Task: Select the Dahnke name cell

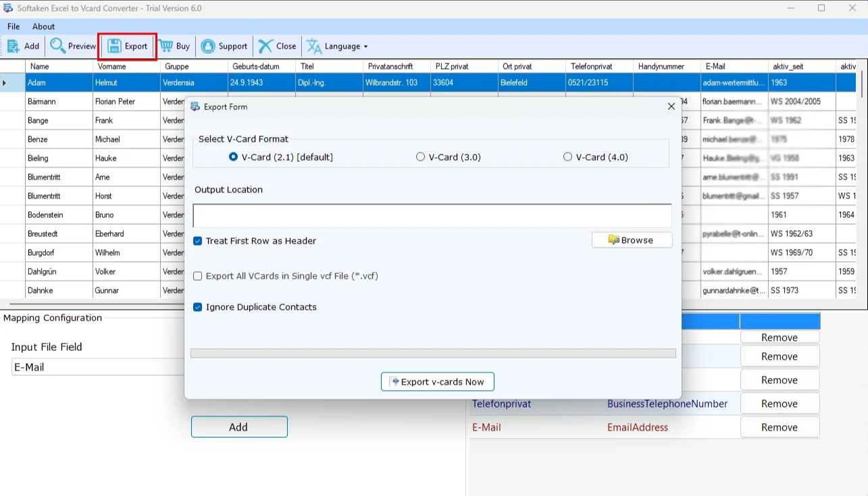Action: pyautogui.click(x=59, y=290)
